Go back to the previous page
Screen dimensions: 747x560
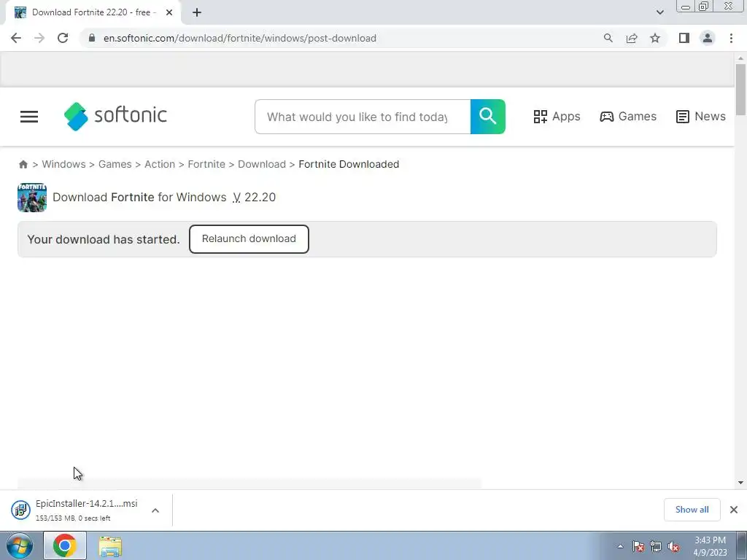click(16, 38)
